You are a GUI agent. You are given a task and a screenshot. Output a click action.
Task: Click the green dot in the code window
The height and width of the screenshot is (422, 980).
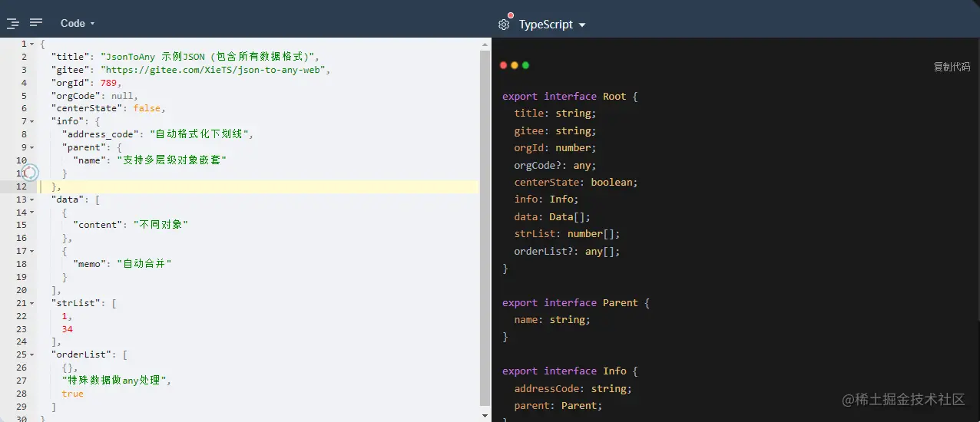click(525, 65)
